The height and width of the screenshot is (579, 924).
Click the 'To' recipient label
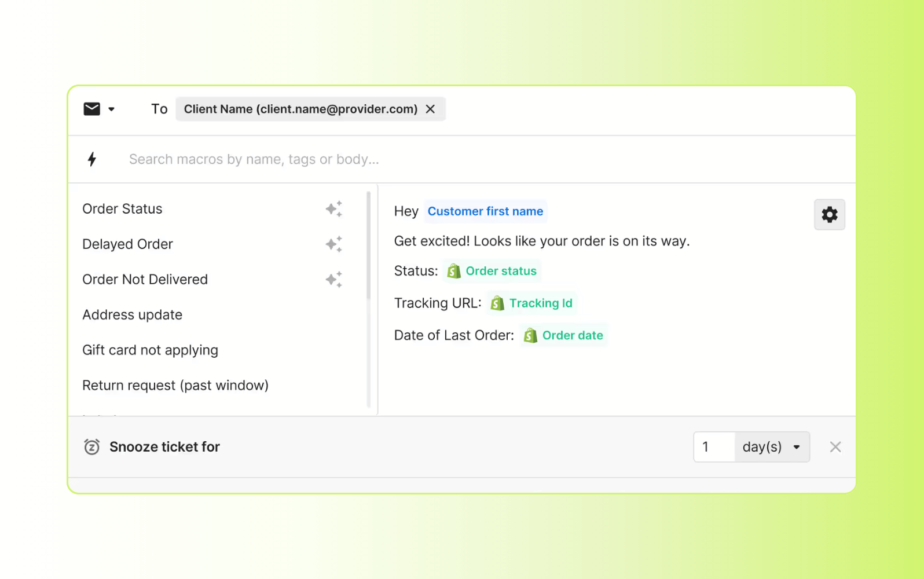click(x=159, y=109)
